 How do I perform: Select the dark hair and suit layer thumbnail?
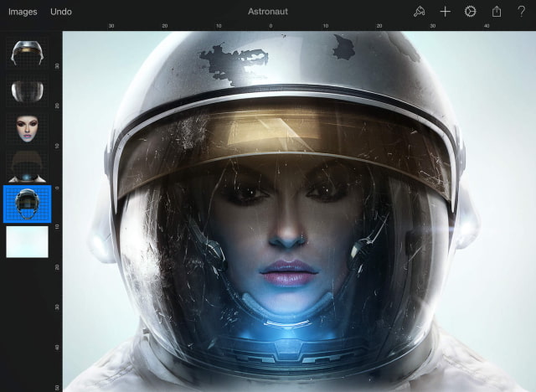pyautogui.click(x=27, y=167)
